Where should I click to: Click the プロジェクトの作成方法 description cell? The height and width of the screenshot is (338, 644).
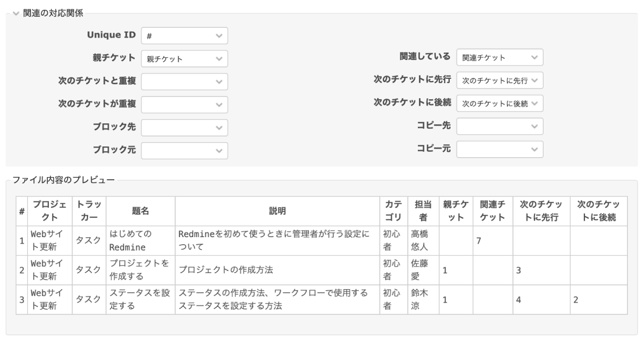(x=277, y=270)
